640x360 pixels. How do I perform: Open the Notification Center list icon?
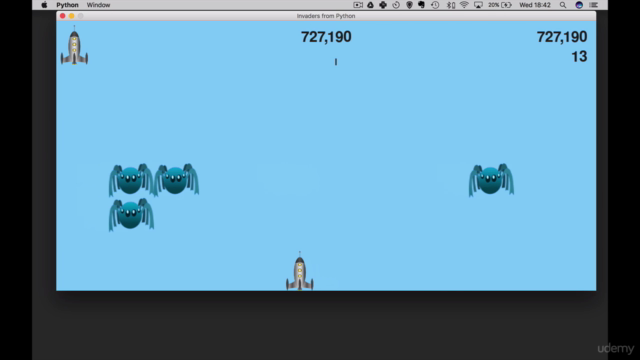pyautogui.click(x=593, y=5)
